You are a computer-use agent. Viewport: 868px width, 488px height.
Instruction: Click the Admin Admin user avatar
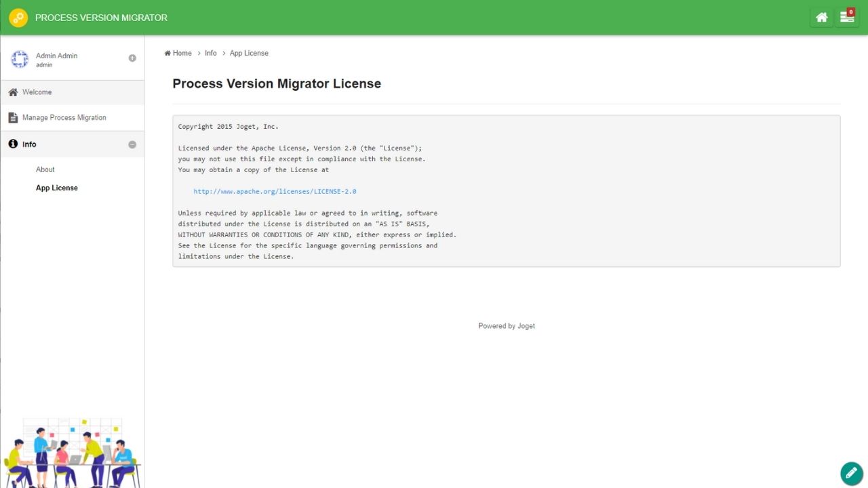pos(20,60)
